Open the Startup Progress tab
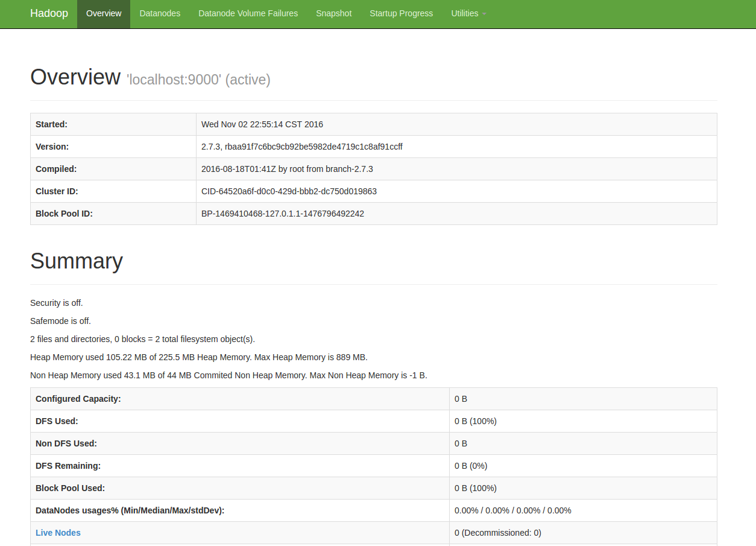This screenshot has width=756, height=546. coord(401,13)
